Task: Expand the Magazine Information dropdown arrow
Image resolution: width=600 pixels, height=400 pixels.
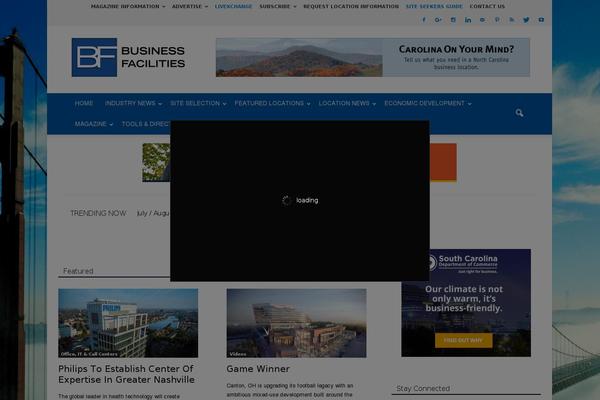Action: click(x=164, y=7)
